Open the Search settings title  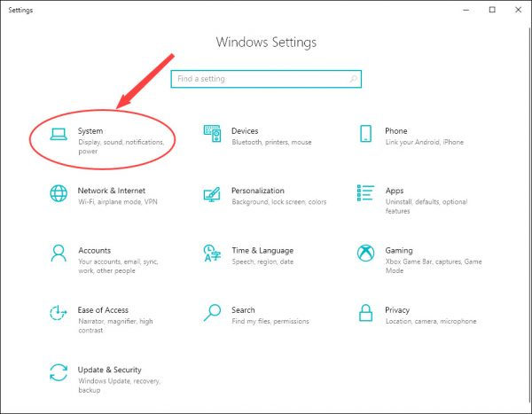tap(243, 310)
